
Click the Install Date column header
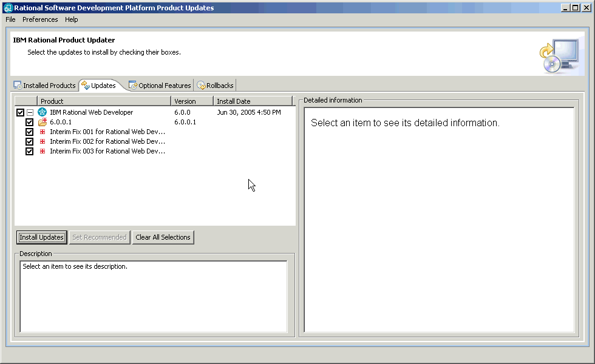(253, 101)
